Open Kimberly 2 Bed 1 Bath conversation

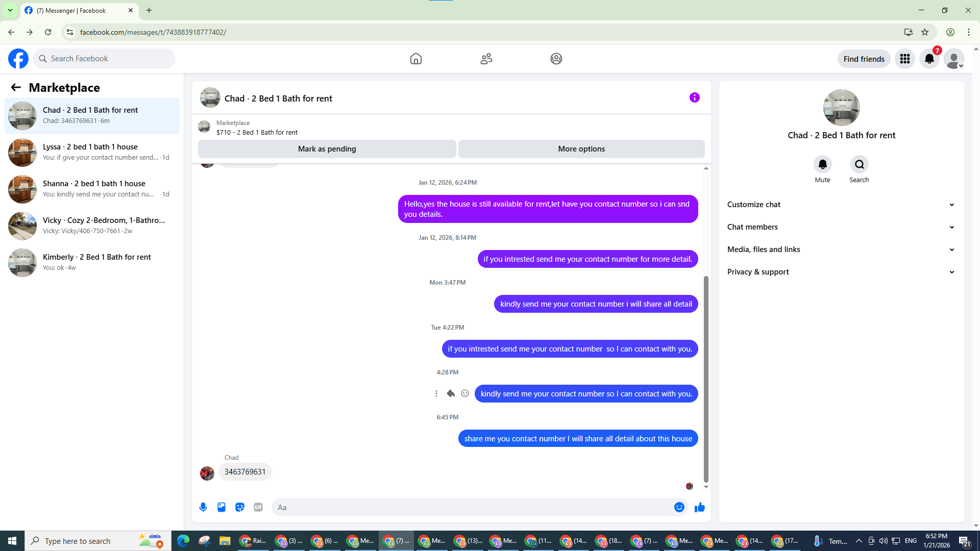click(92, 262)
